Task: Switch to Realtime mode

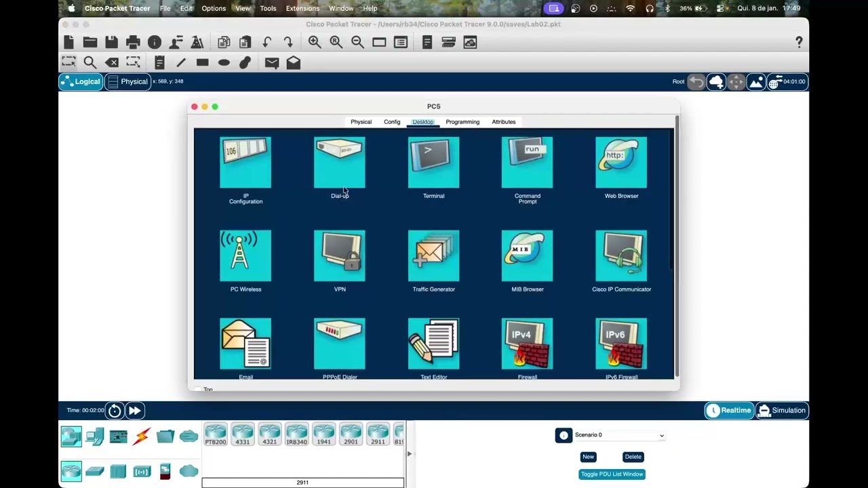Action: pyautogui.click(x=729, y=410)
